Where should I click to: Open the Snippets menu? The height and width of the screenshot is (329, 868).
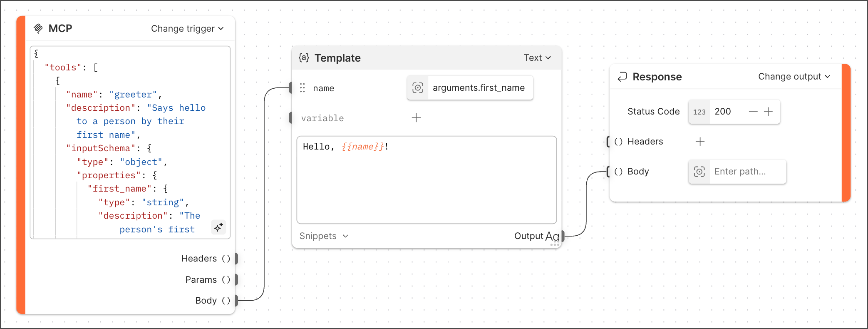[324, 236]
